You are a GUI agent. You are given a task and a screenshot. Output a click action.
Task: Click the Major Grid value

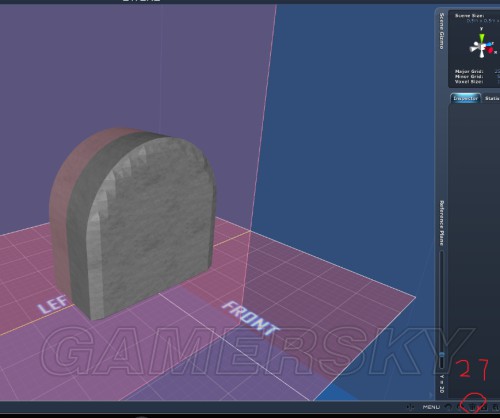pyautogui.click(x=497, y=71)
